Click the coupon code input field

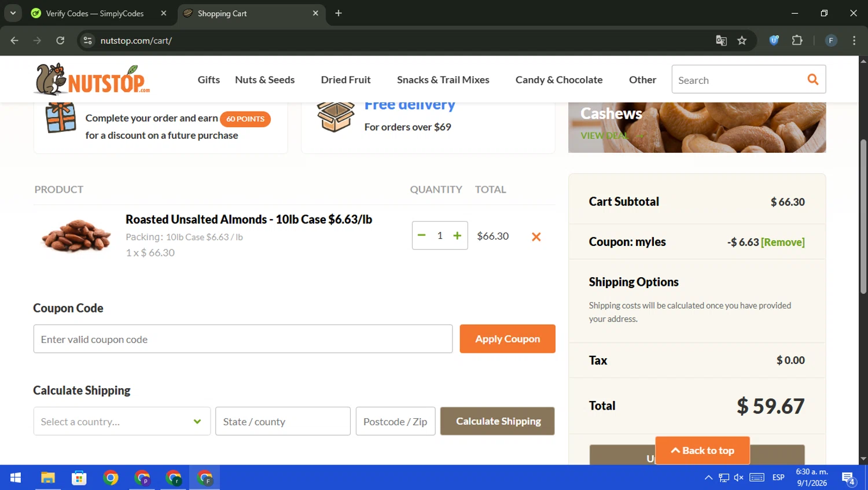pyautogui.click(x=243, y=339)
